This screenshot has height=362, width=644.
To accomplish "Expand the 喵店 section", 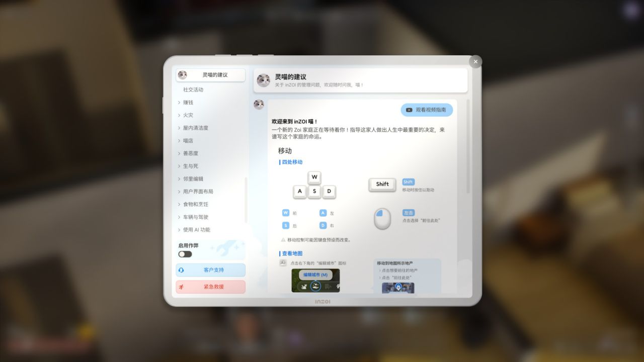I will click(x=186, y=141).
